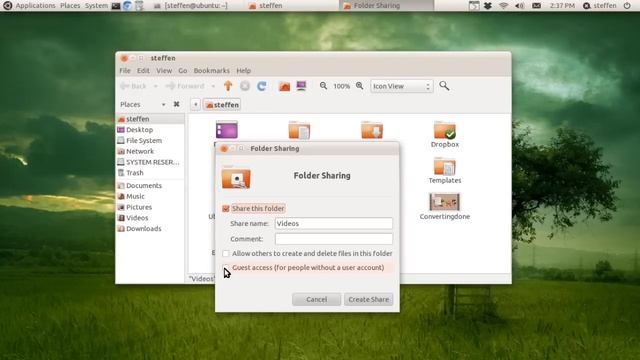640x360 pixels.
Task: Open the volume indicator
Action: pyautogui.click(x=520, y=6)
